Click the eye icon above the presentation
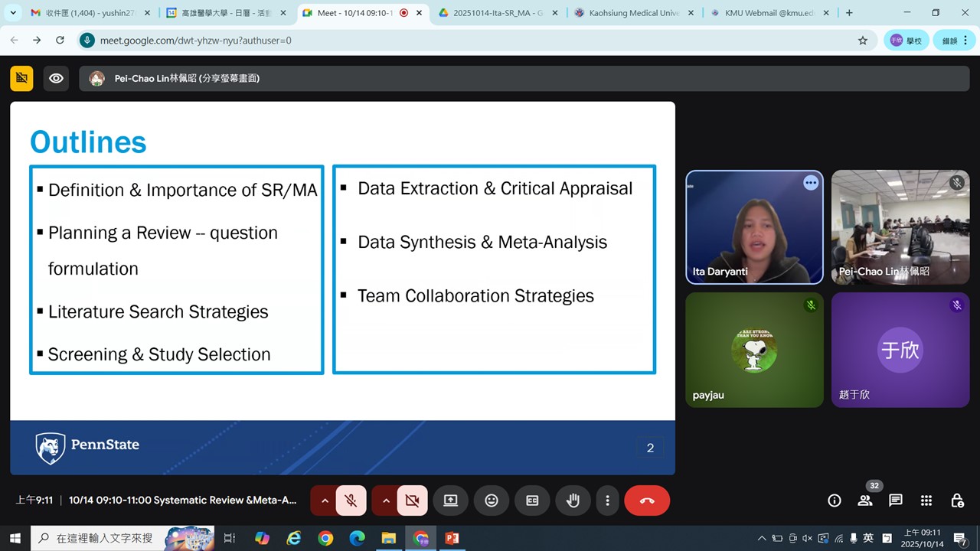 (56, 78)
